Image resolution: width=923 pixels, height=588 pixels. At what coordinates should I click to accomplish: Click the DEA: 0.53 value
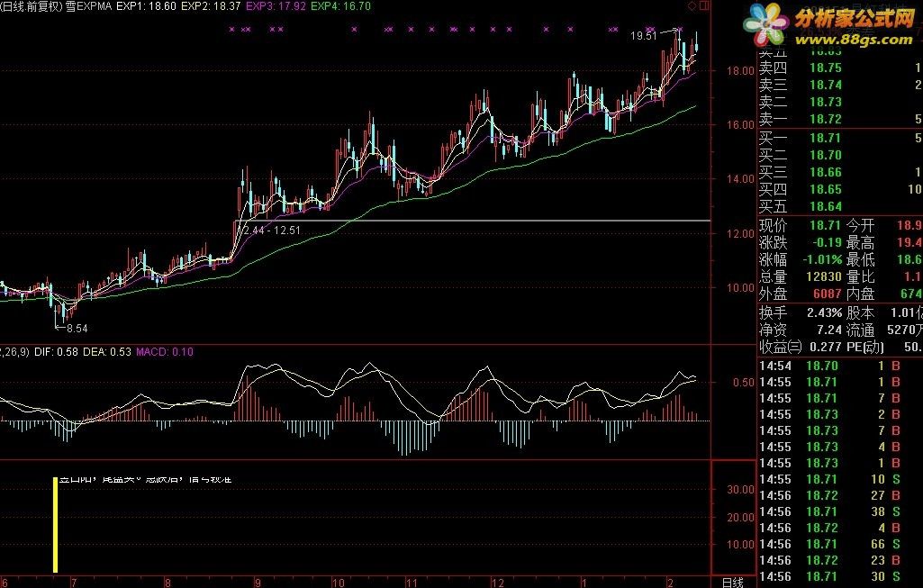(106, 352)
